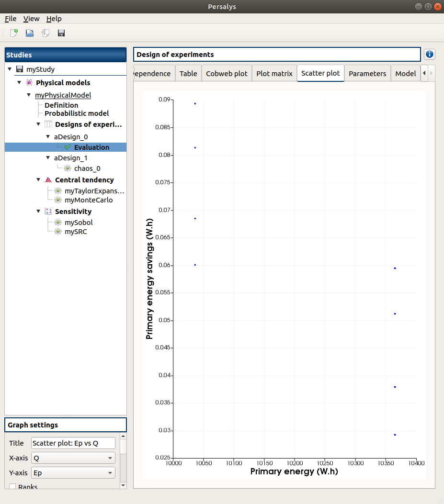
Task: Collapse the myPhysicalModel tree branch
Action: click(x=29, y=95)
